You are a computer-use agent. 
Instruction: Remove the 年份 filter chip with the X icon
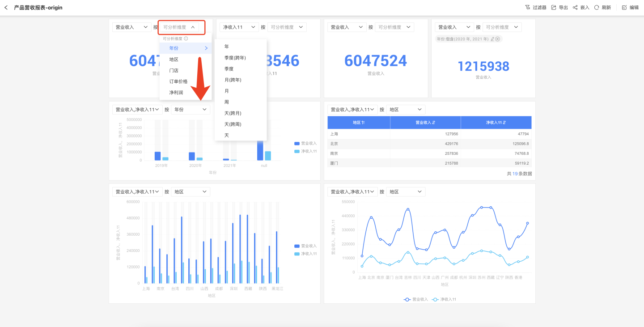tap(497, 39)
